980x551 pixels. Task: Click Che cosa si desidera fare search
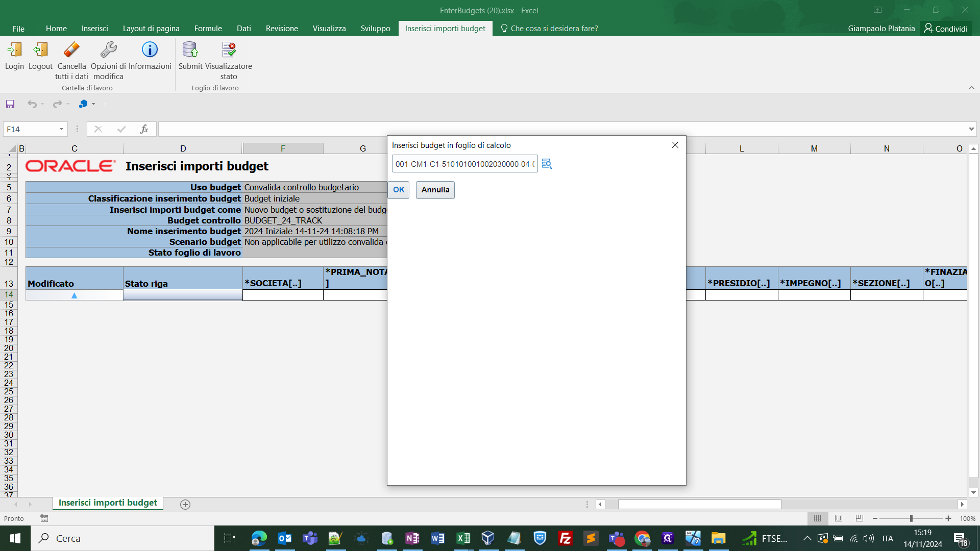549,29
